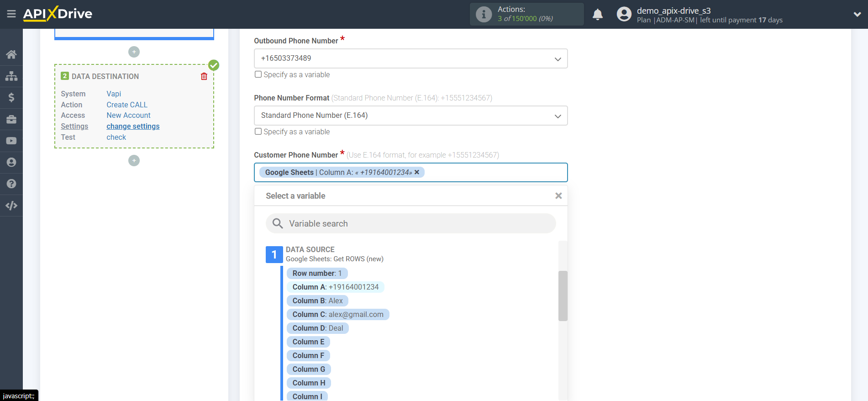Screen dimensions: 868x401
Task: Click the green checkmark status icon
Action: pos(214,65)
